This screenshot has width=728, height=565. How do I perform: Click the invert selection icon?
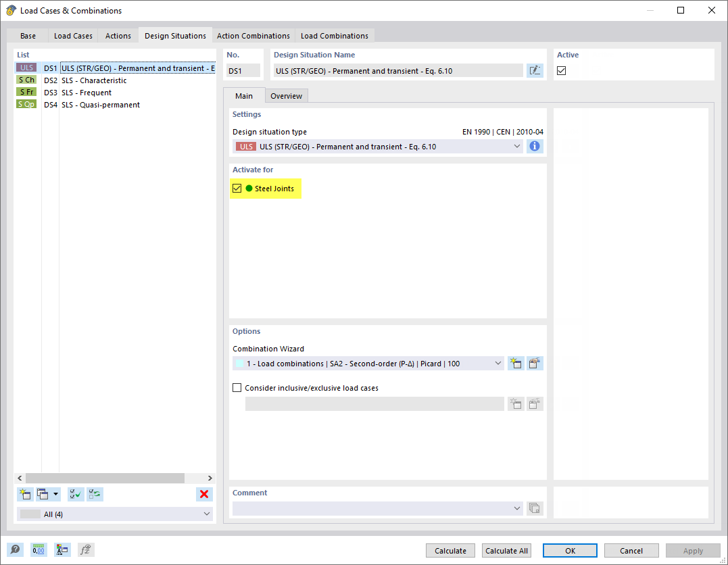[95, 495]
